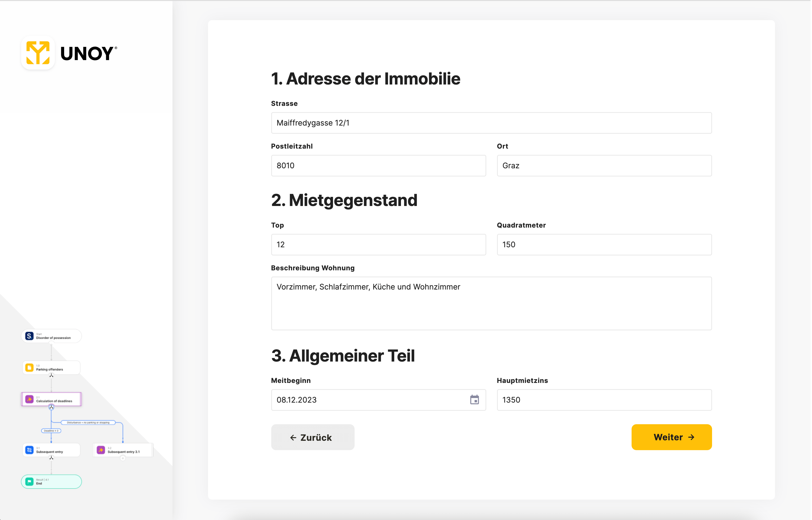Focus the Postleitzahl field
The image size is (812, 520).
click(x=379, y=166)
